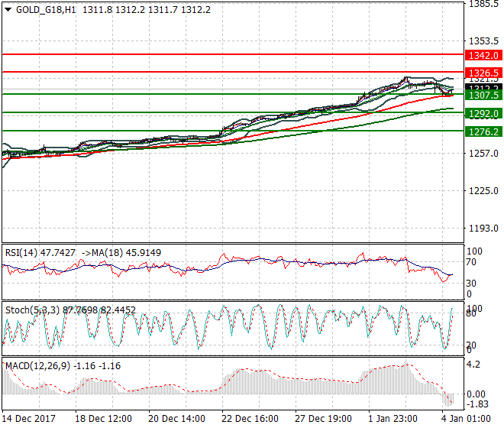504x428 pixels.
Task: Select the 1353.5 price axis value
Action: (x=483, y=41)
